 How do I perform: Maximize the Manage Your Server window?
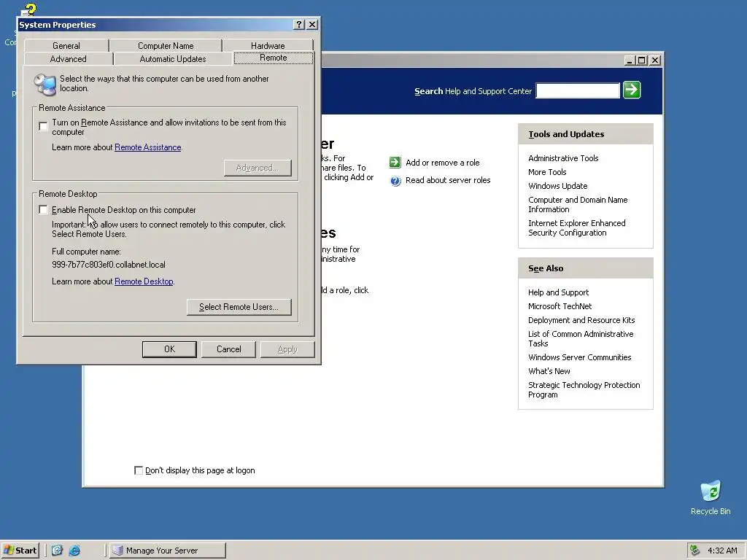pyautogui.click(x=642, y=60)
